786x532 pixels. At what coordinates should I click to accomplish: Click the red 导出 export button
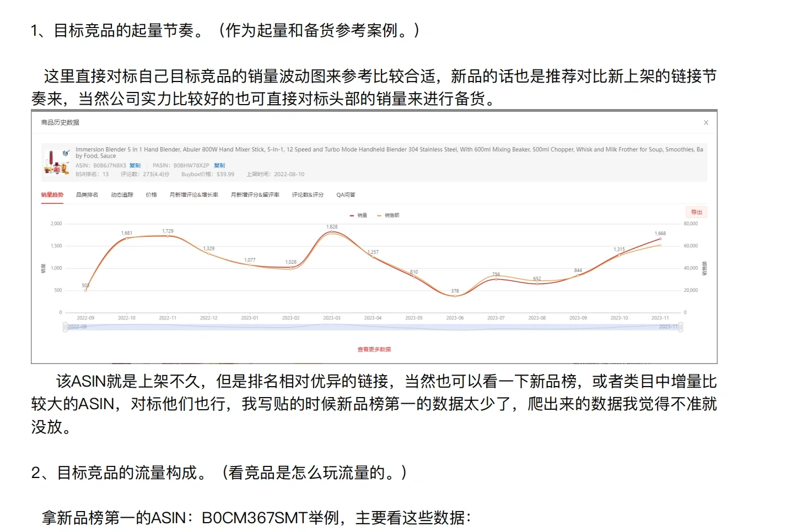click(696, 211)
